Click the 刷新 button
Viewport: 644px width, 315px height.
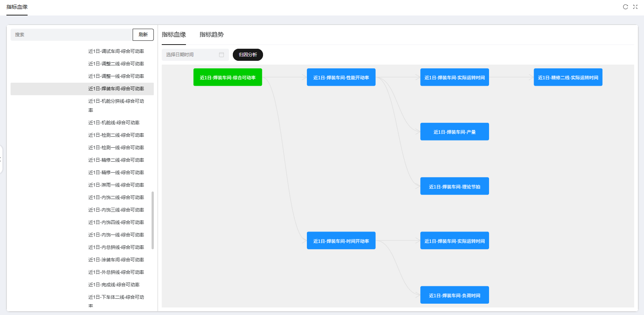pyautogui.click(x=143, y=35)
